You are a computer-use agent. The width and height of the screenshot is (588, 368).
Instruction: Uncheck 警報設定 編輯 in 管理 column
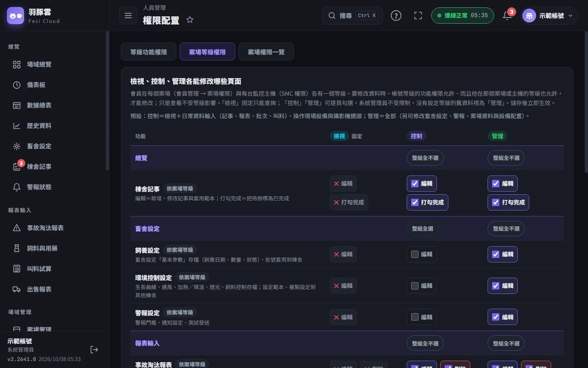503,317
